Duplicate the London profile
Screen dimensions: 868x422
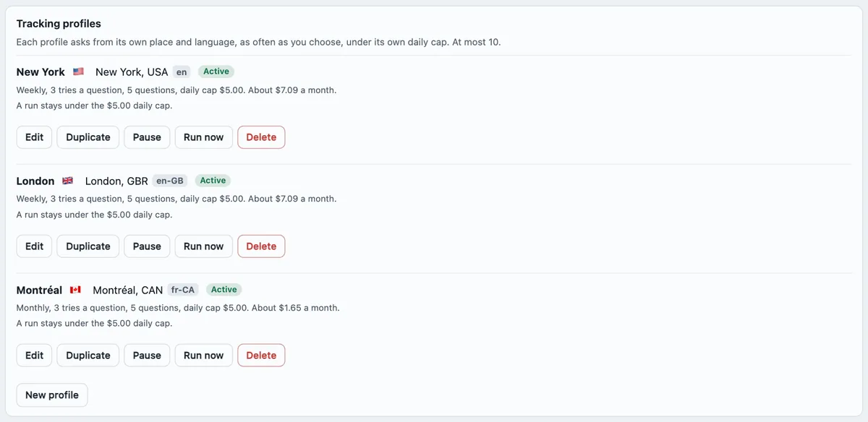[x=88, y=246]
